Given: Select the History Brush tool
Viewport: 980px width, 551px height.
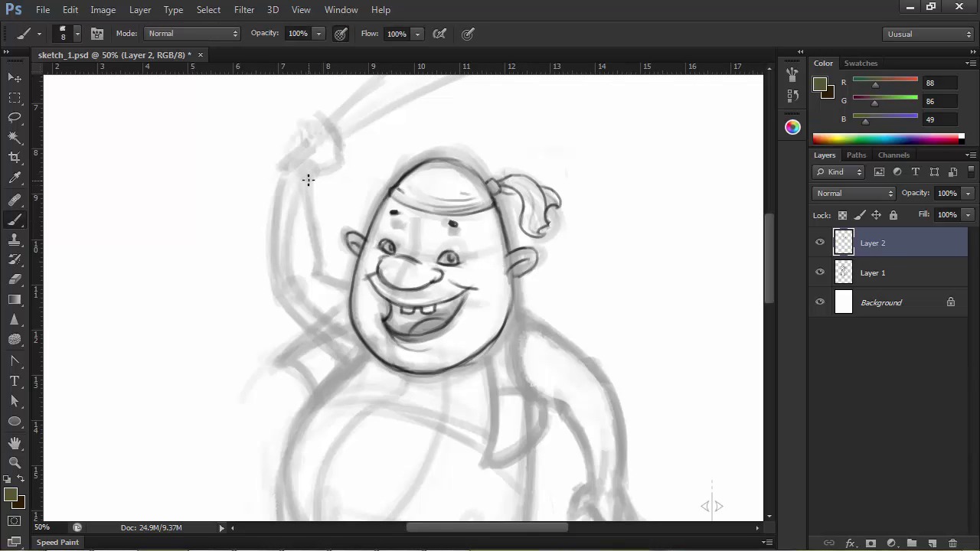Looking at the screenshot, I should pos(15,259).
